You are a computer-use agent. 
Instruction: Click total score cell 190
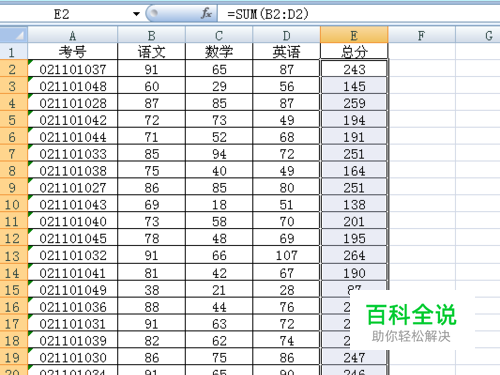354,273
